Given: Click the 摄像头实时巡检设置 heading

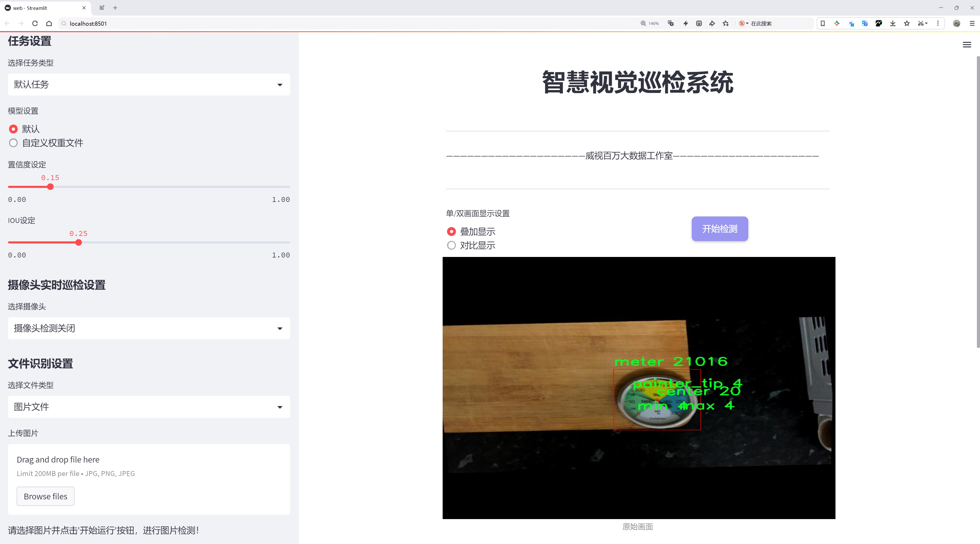Looking at the screenshot, I should pos(57,285).
